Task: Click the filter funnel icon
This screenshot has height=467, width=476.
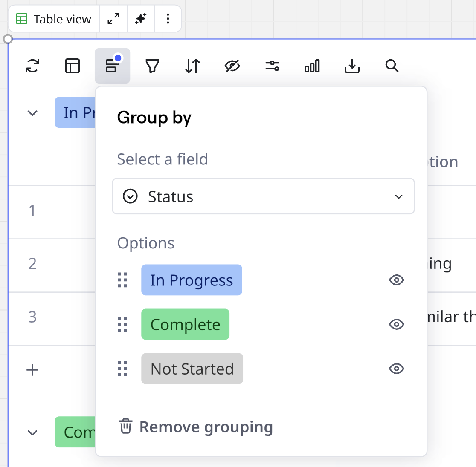Action: 152,66
